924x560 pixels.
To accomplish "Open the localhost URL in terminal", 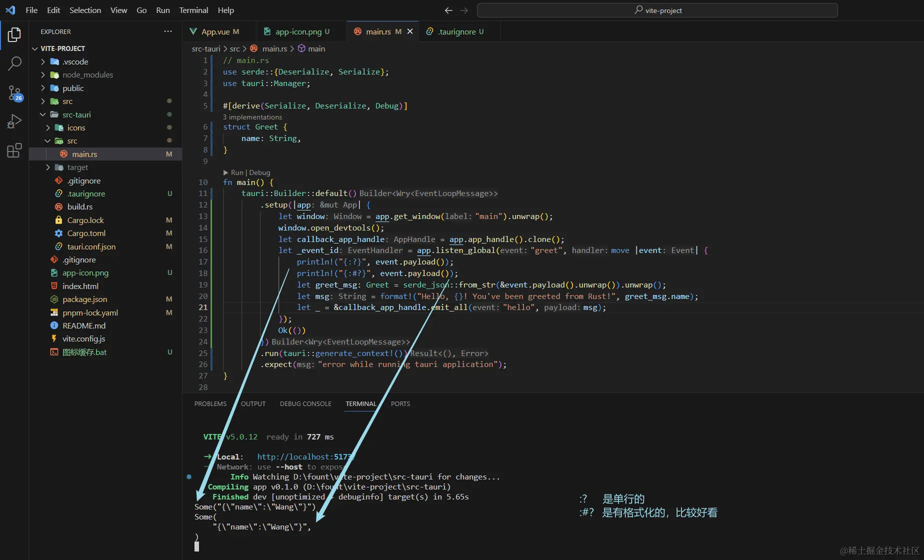I will [305, 457].
